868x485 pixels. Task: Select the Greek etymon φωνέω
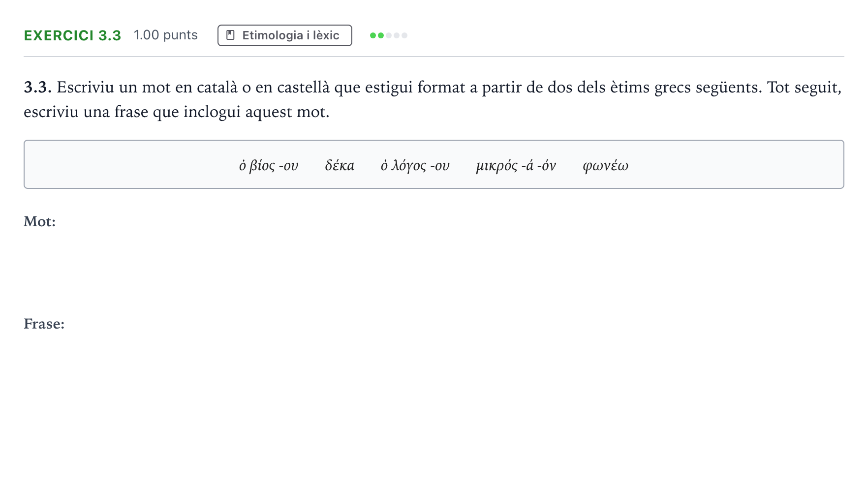(x=606, y=166)
